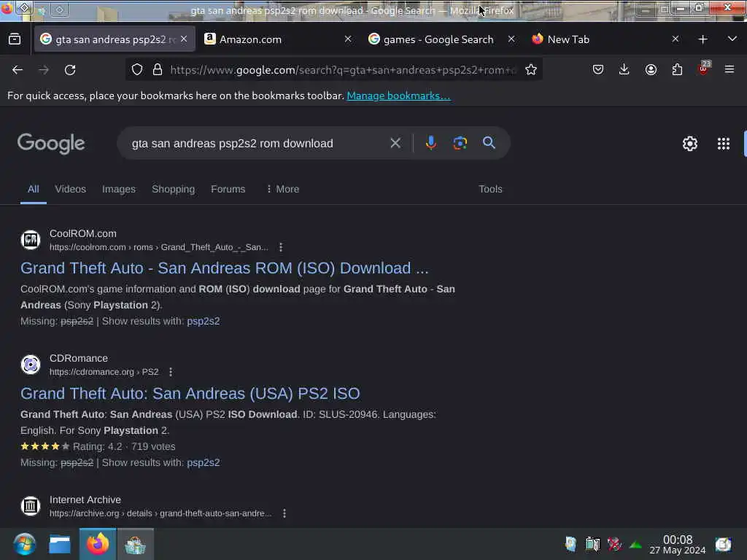Close the gta san andreas tab
The height and width of the screenshot is (560, 747).
tap(184, 39)
